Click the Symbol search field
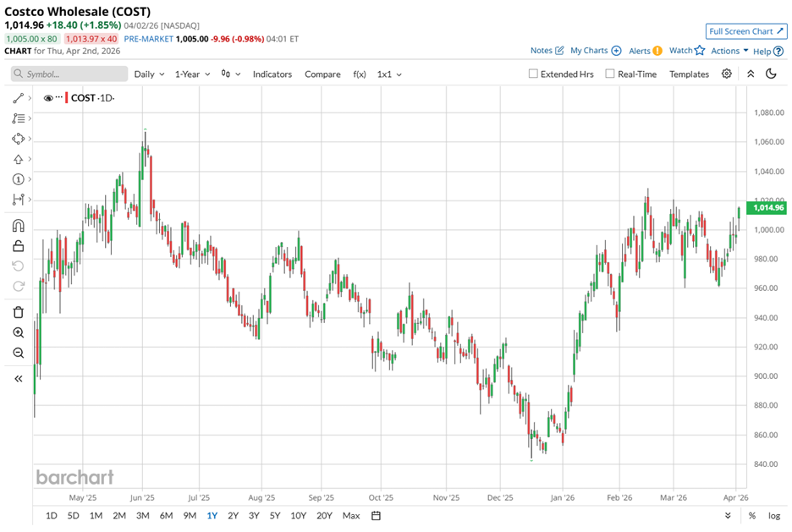This screenshot has width=792, height=532. 69,74
